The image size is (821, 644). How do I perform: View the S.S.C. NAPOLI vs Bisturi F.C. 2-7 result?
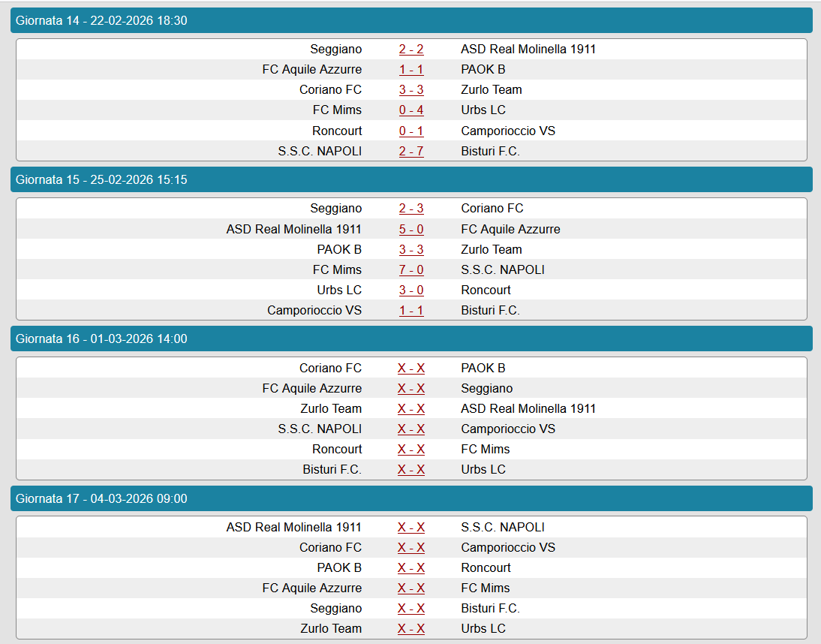point(411,152)
